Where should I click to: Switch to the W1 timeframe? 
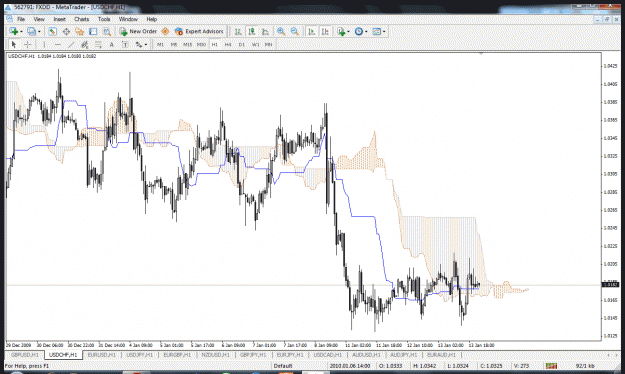click(255, 44)
